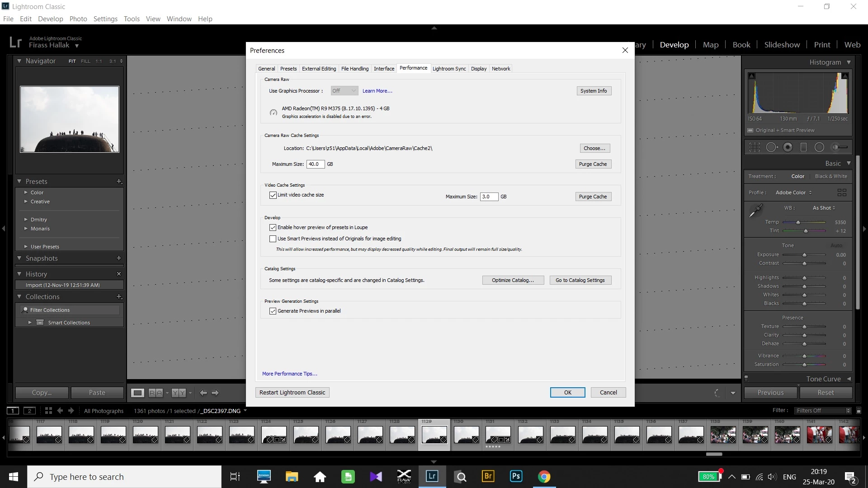
Task: Switch to the File Handling tab
Action: click(354, 69)
